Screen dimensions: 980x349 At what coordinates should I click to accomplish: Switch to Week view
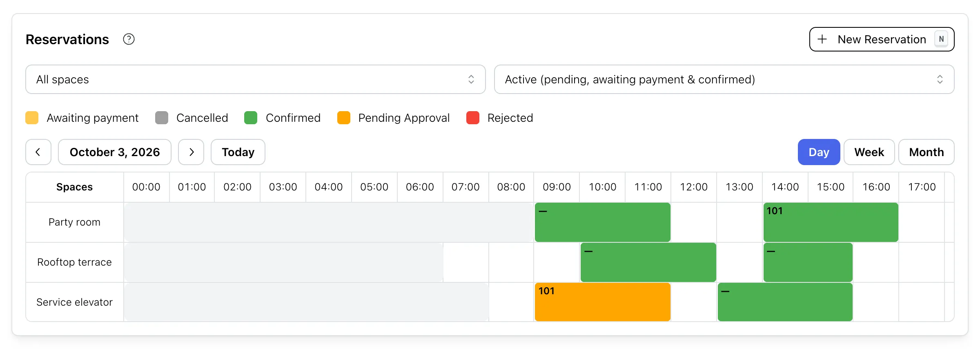coord(869,152)
